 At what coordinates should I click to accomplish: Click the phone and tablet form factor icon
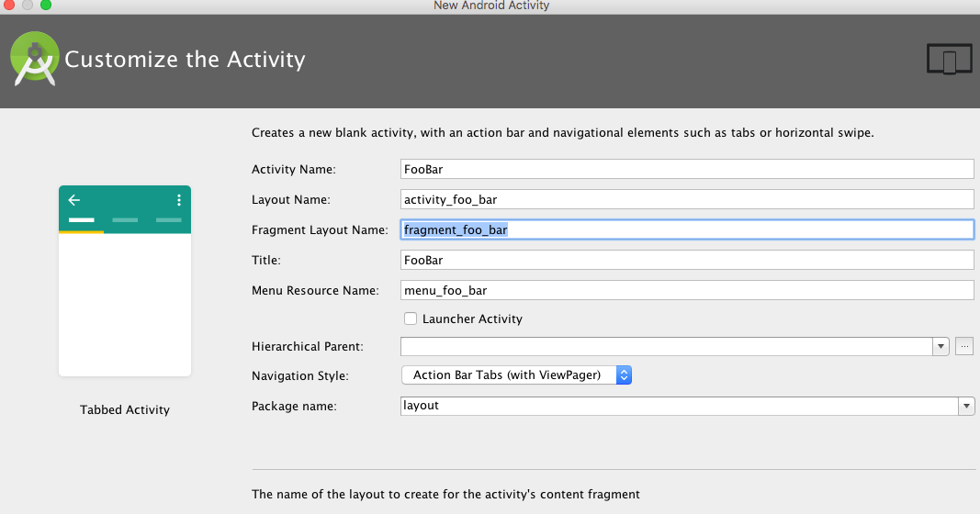click(x=949, y=60)
